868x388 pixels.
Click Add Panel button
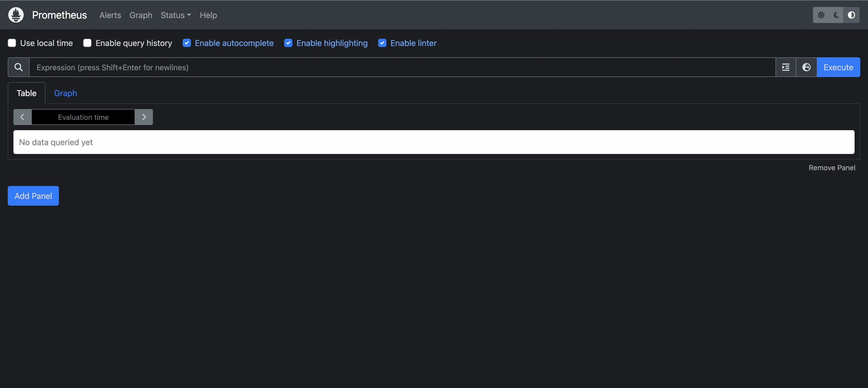[x=33, y=196]
